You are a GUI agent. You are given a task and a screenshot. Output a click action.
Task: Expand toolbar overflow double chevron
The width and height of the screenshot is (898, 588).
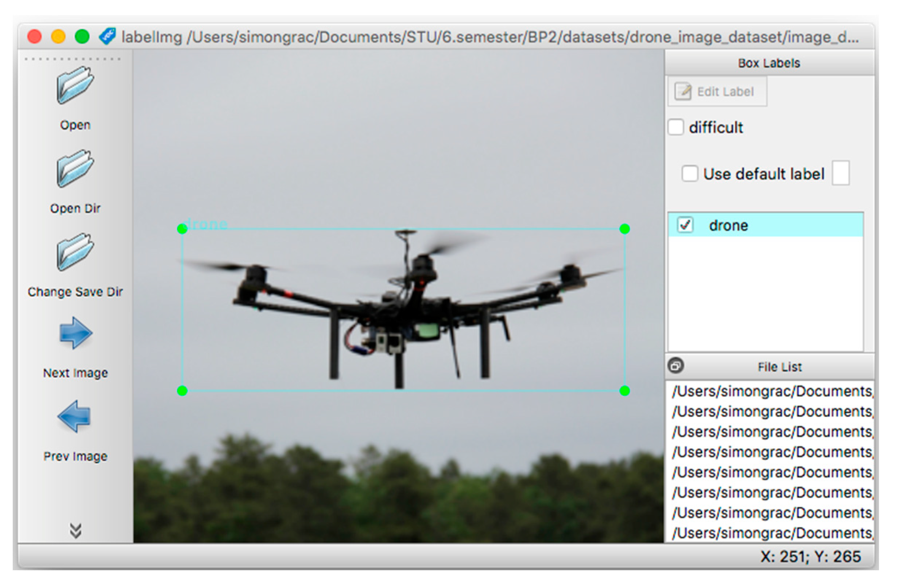[x=76, y=531]
